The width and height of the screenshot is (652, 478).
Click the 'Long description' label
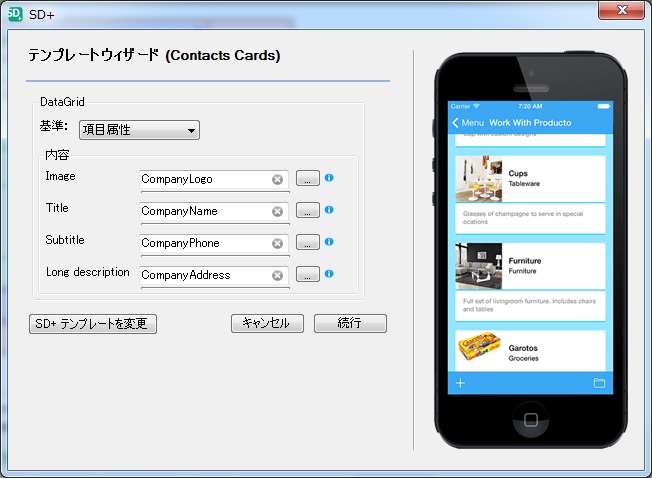(x=88, y=272)
